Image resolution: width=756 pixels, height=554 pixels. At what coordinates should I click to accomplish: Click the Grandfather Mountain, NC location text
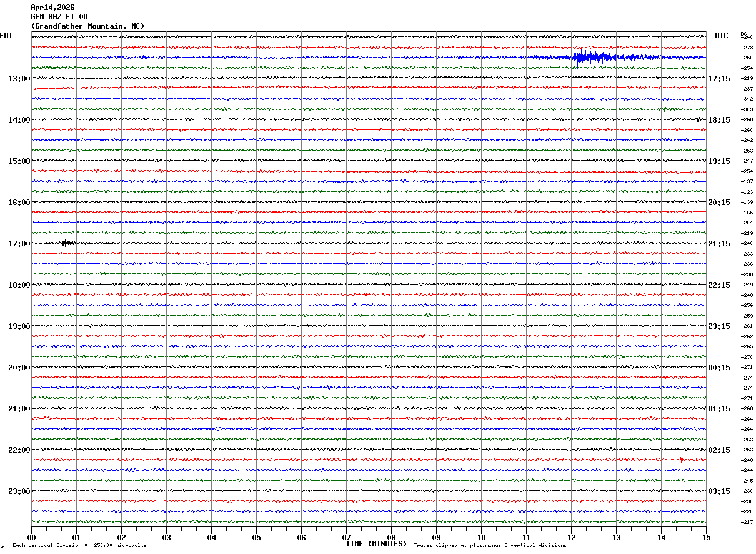pos(87,26)
